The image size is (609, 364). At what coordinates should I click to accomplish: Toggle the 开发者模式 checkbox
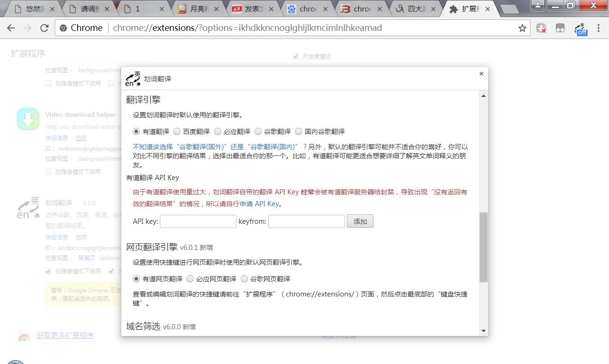[x=295, y=56]
